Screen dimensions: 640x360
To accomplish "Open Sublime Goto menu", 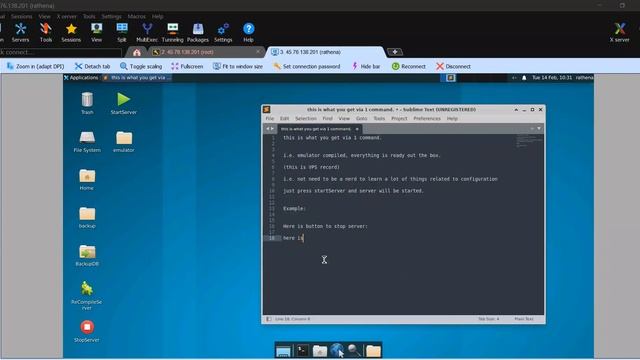I will point(362,118).
